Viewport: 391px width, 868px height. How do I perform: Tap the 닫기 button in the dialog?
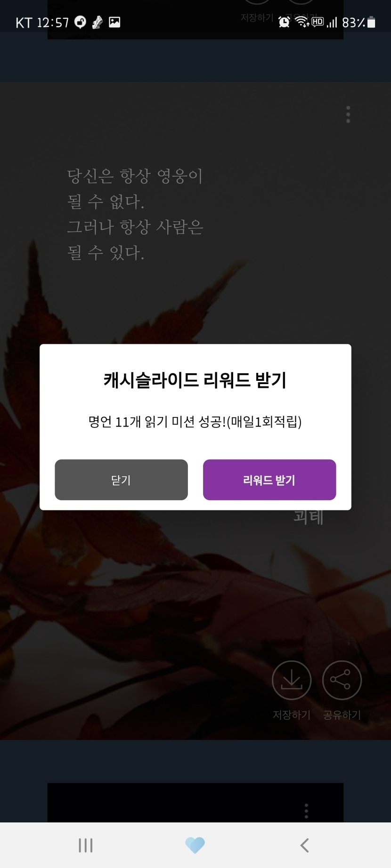coord(121,480)
